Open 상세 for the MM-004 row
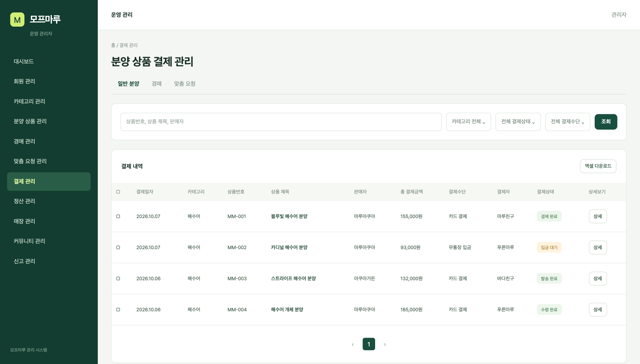Screen dimensions: 640x364 tap(598, 310)
